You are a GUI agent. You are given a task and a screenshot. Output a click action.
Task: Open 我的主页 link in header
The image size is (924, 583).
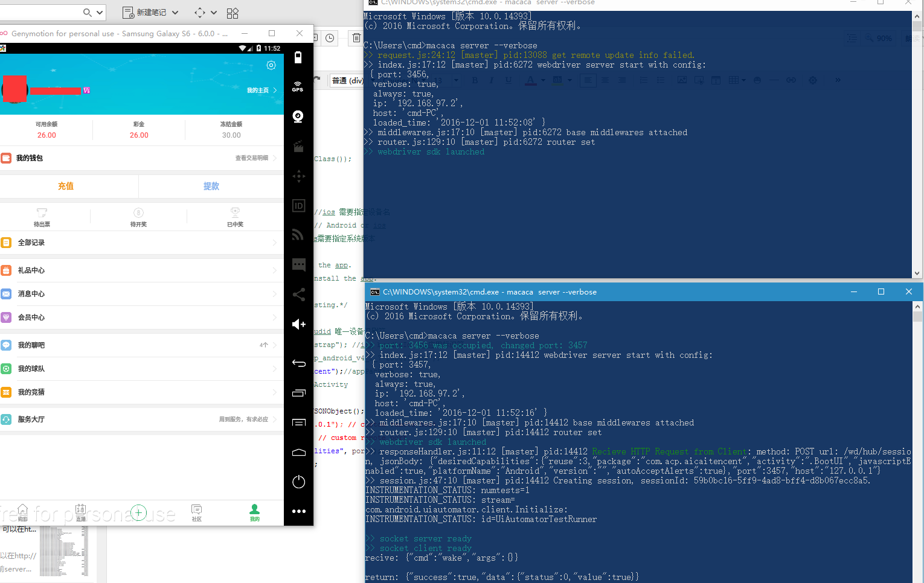point(261,91)
